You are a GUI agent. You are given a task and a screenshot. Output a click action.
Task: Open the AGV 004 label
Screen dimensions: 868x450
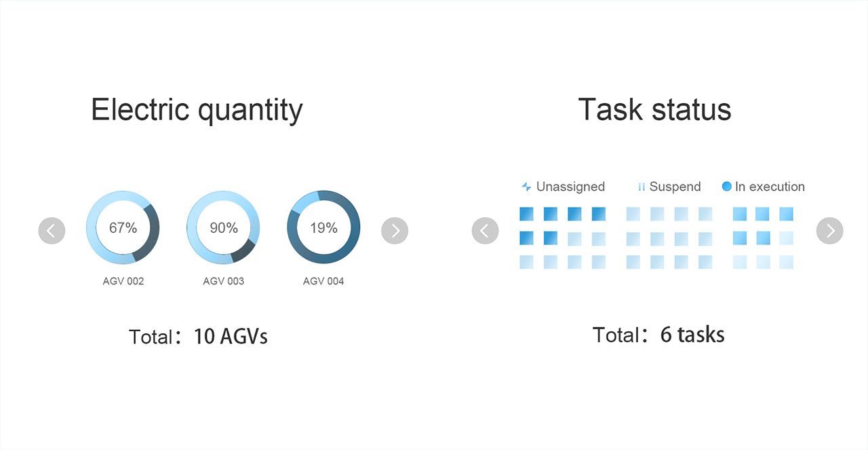point(323,281)
